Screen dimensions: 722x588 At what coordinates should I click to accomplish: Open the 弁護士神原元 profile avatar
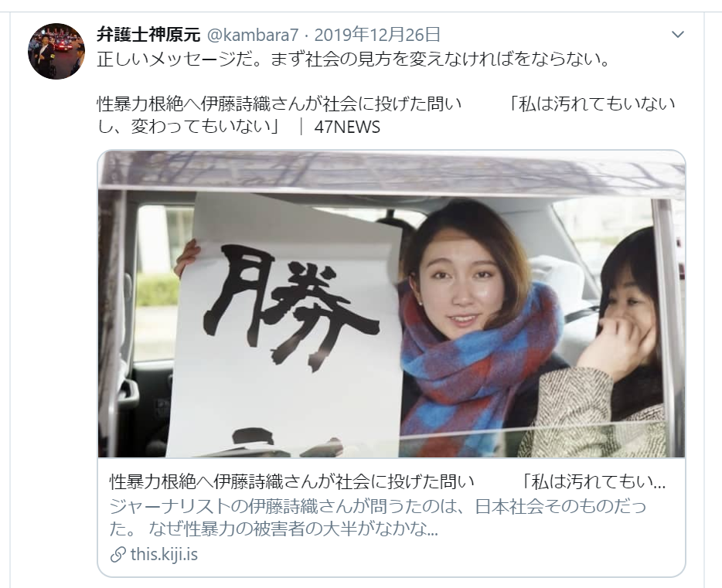pyautogui.click(x=56, y=51)
